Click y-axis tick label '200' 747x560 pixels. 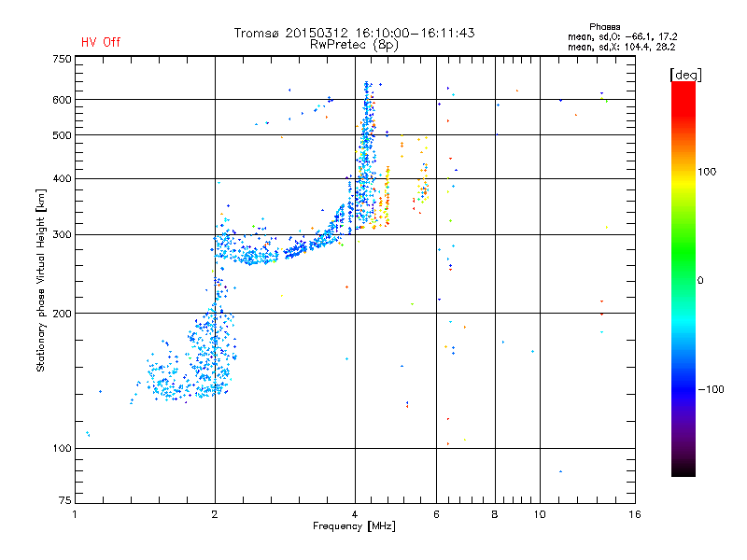[x=62, y=314]
